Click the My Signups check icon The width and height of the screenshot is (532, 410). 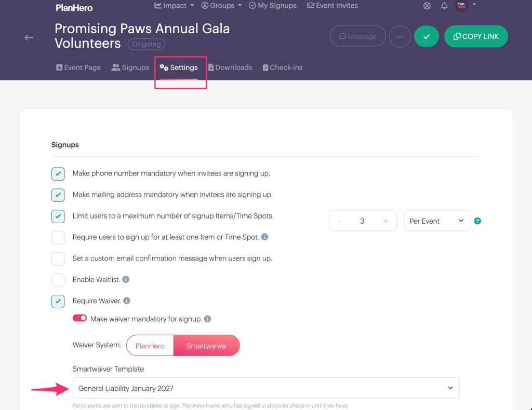252,5
